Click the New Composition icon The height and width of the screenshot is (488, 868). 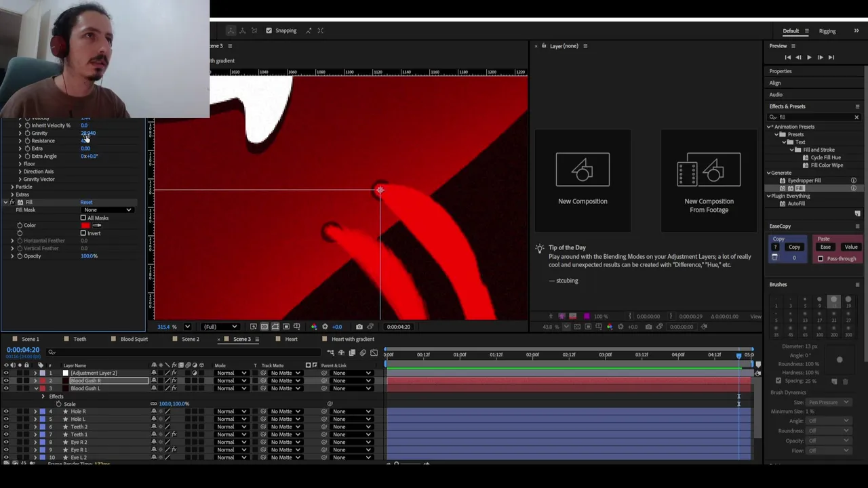pos(583,169)
